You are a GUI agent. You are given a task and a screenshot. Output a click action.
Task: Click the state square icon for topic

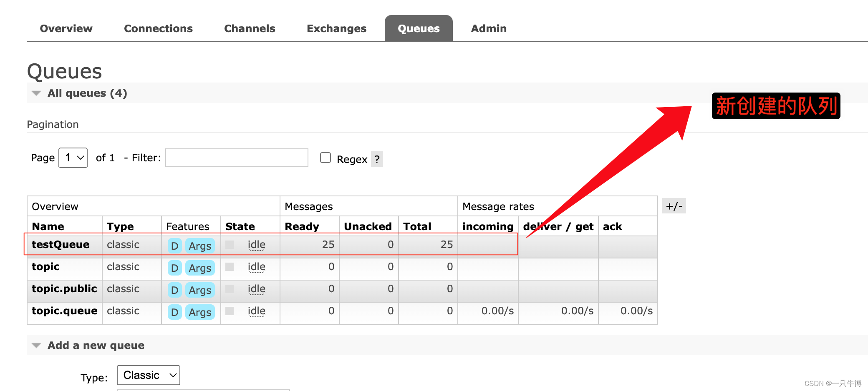click(230, 267)
